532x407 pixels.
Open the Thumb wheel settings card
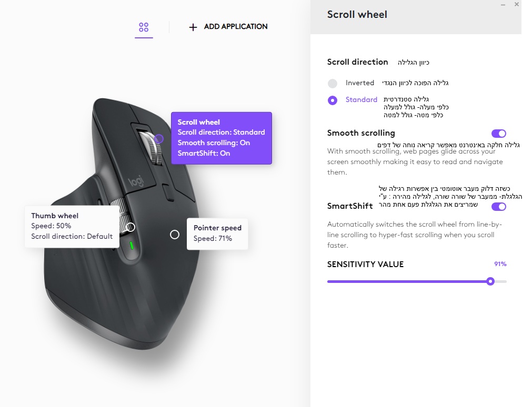point(72,226)
